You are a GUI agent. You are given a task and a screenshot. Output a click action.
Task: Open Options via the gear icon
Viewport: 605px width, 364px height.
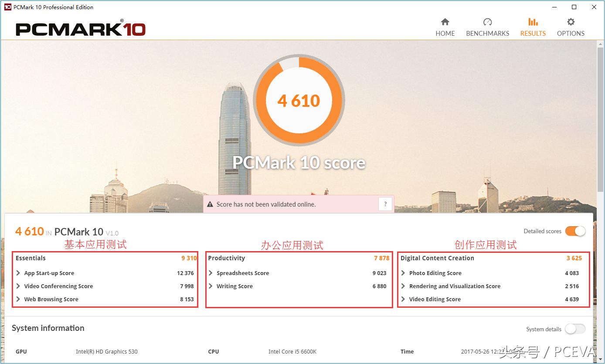coord(570,21)
